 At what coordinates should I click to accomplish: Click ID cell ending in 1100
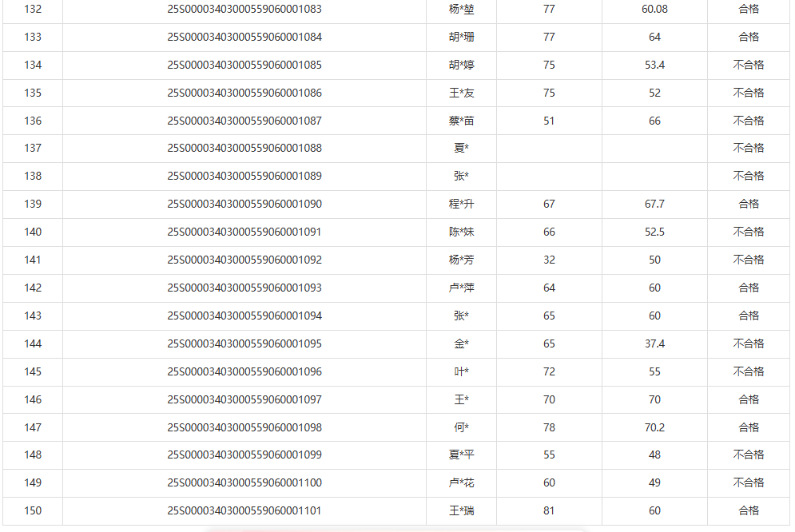click(244, 483)
